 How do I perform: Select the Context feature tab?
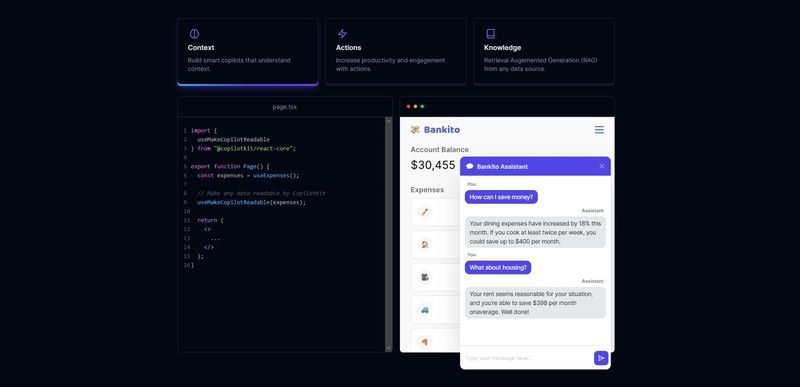point(248,51)
